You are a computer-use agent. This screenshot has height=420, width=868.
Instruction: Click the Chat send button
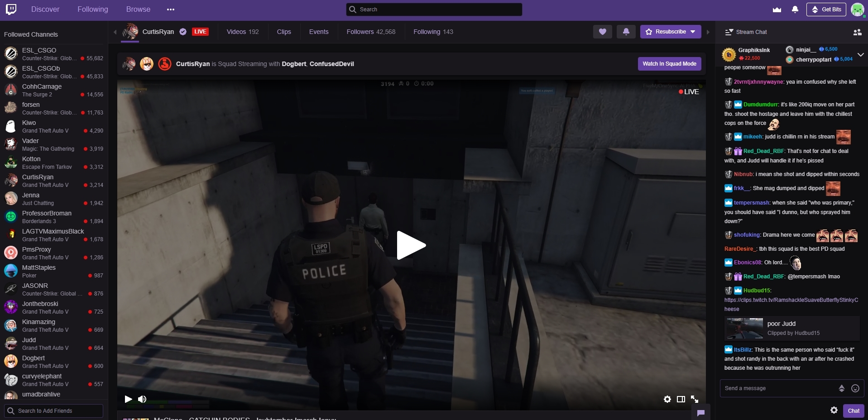pos(854,411)
